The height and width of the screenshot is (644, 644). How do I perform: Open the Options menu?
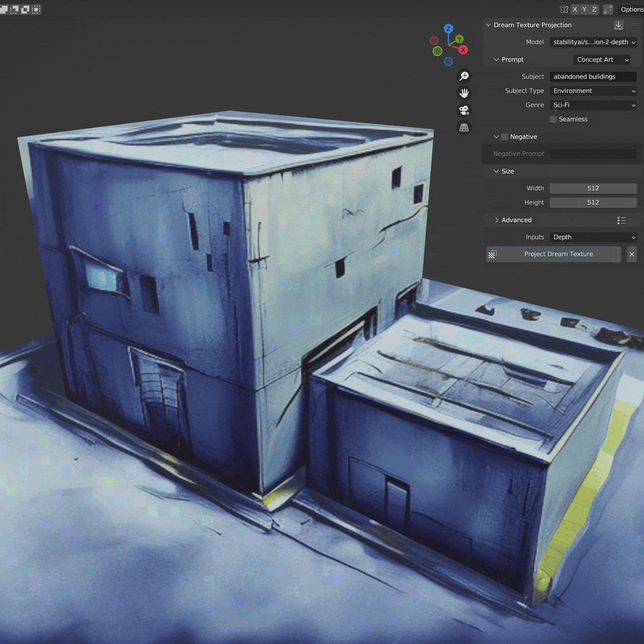tap(631, 9)
